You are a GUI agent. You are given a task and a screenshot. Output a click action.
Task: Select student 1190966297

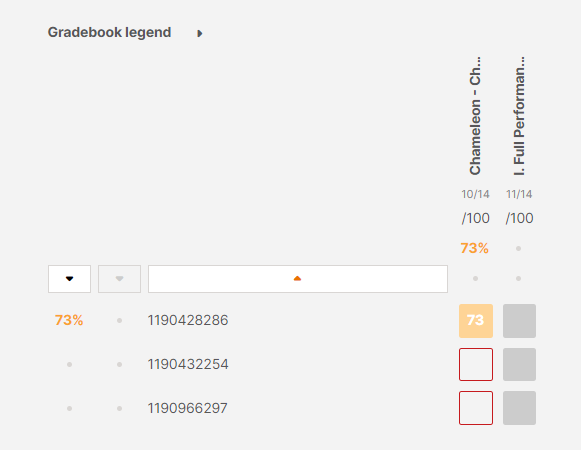point(187,408)
